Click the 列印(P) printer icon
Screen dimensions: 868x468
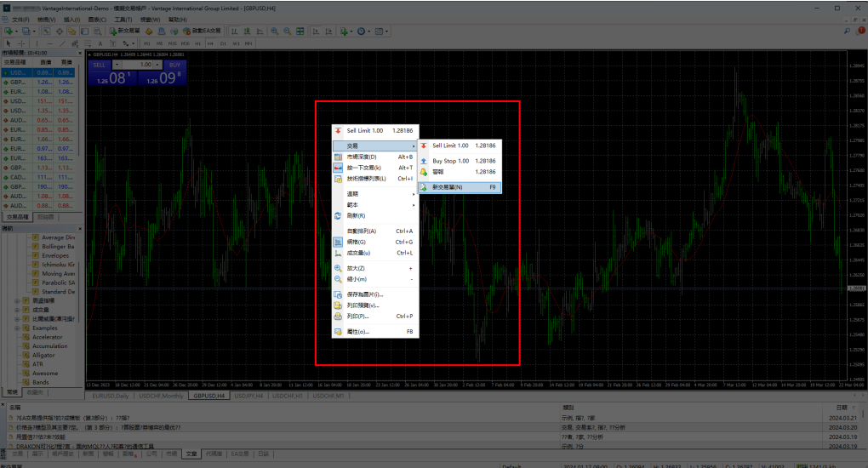point(338,316)
